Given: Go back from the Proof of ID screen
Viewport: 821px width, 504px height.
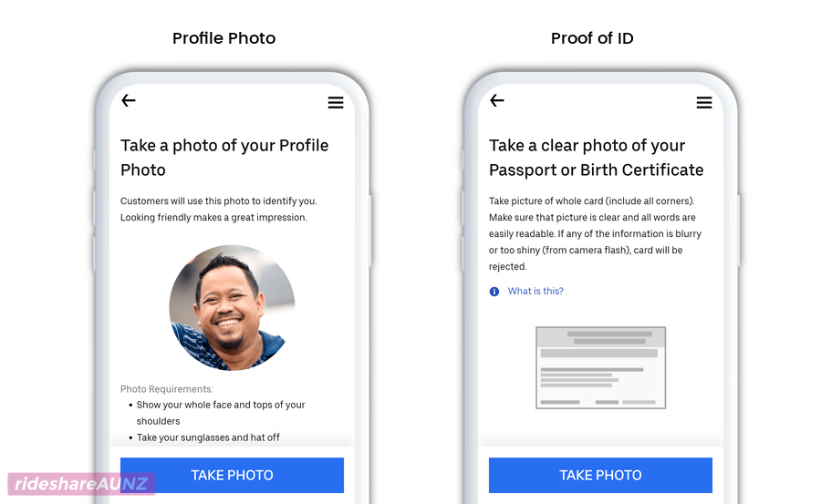Looking at the screenshot, I should [497, 100].
